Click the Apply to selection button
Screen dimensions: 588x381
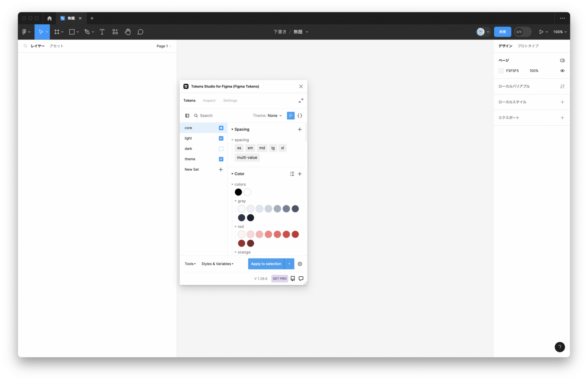[x=266, y=264]
